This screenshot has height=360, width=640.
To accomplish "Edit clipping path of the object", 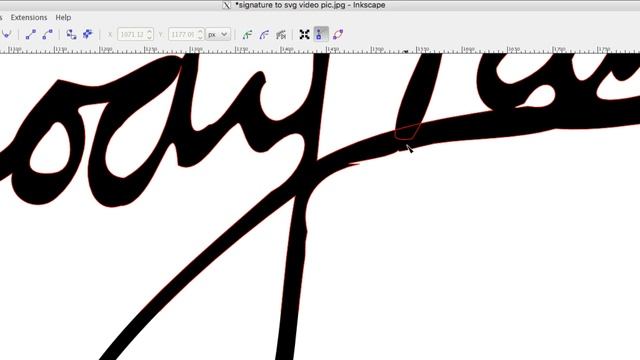I will click(247, 35).
